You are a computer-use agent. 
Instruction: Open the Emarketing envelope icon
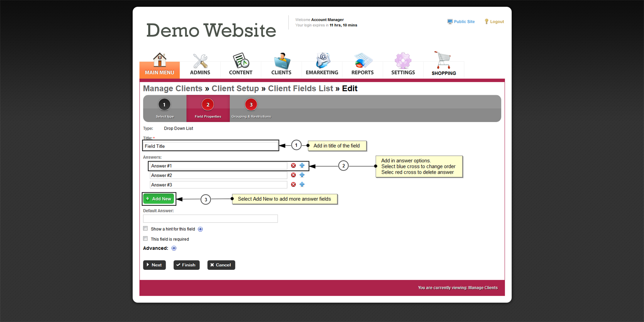tap(322, 61)
